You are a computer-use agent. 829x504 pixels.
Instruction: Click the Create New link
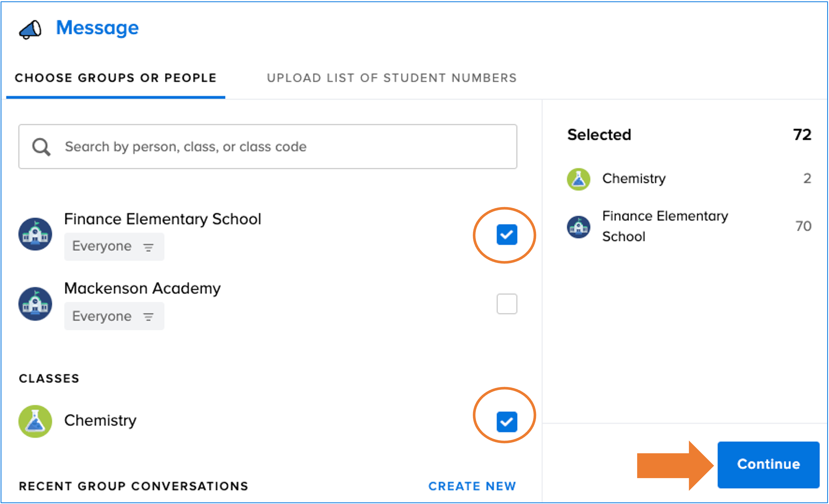[472, 486]
